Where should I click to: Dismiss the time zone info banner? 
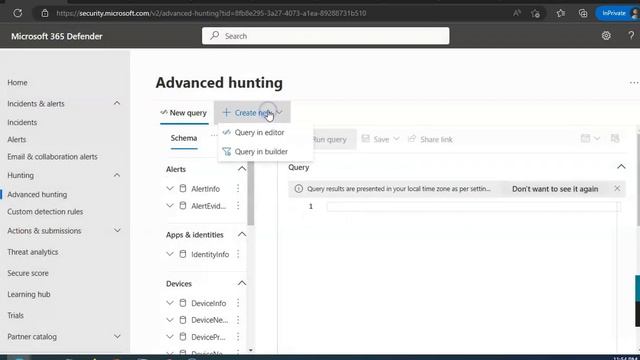point(617,188)
